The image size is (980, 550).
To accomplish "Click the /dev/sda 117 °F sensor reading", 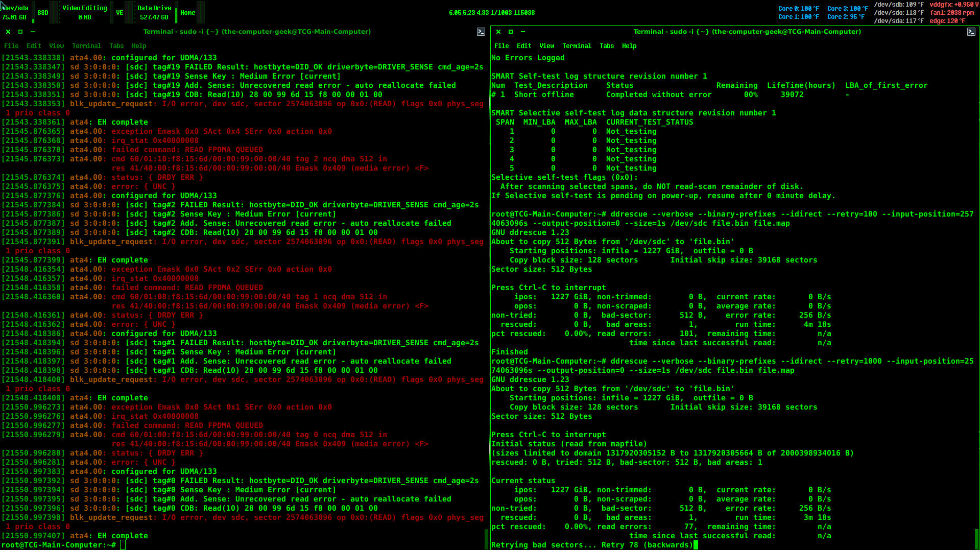I will click(899, 21).
